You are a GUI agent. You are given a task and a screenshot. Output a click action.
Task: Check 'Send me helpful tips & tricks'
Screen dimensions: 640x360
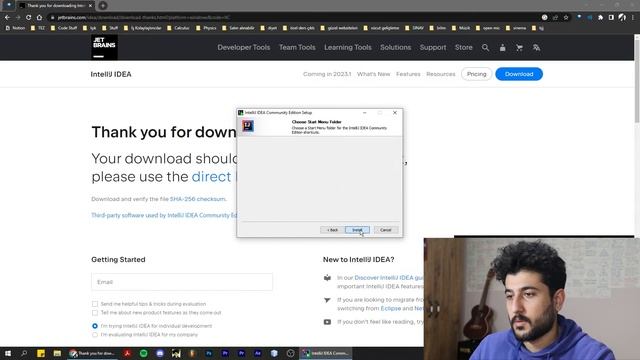(x=95, y=304)
